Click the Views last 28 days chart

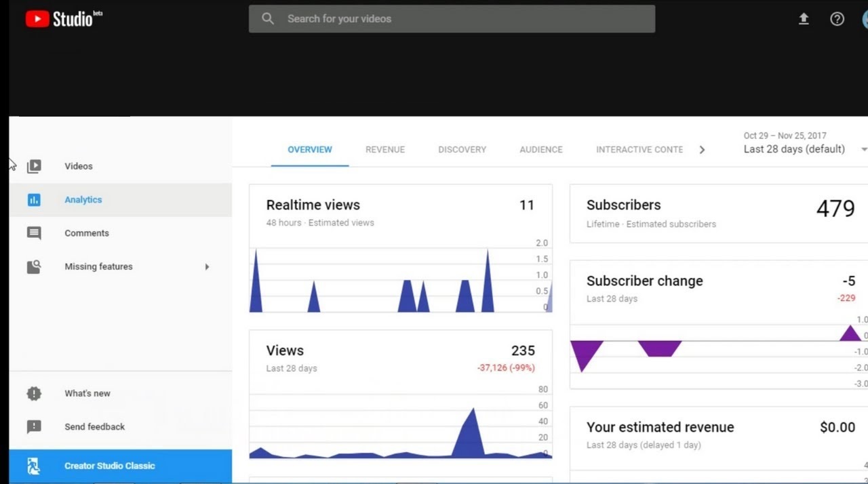[401, 424]
